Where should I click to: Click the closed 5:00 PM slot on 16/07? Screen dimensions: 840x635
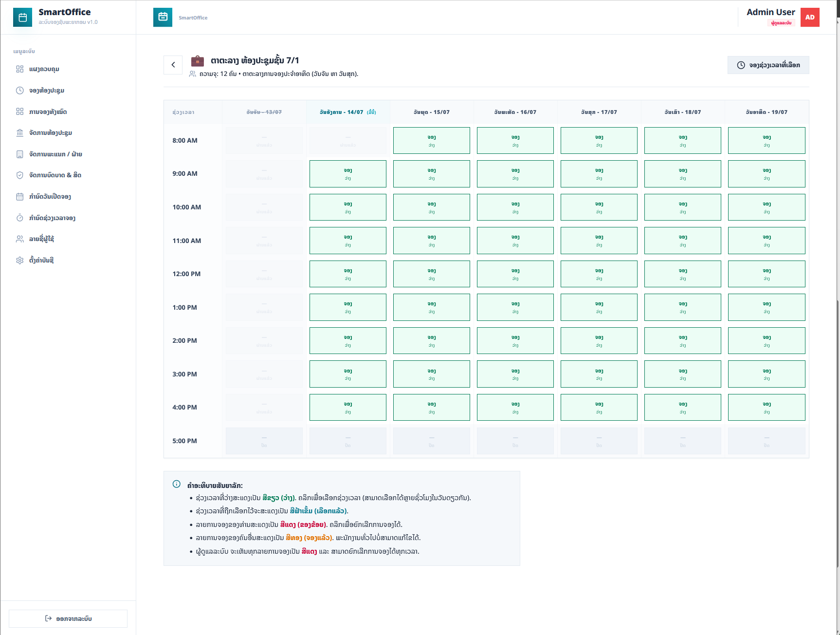515,441
